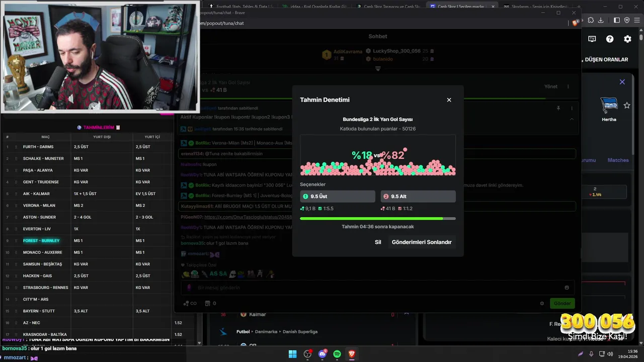Click the channel points infinity icon below chat

point(190,303)
